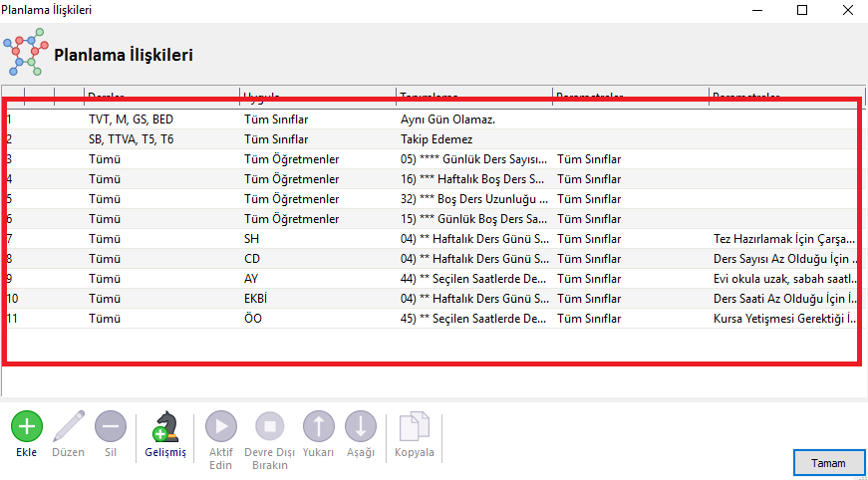868x480 pixels.
Task: Click the Tamam button
Action: 828,463
